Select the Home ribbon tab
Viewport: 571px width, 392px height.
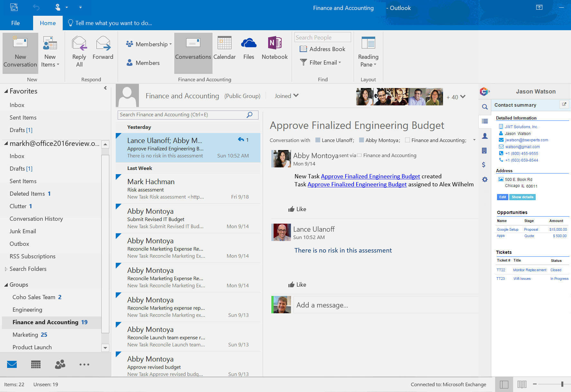(x=48, y=23)
